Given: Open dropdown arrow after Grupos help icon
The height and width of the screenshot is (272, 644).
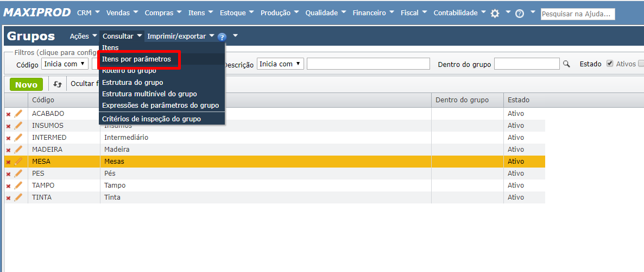Looking at the screenshot, I should pyautogui.click(x=235, y=36).
